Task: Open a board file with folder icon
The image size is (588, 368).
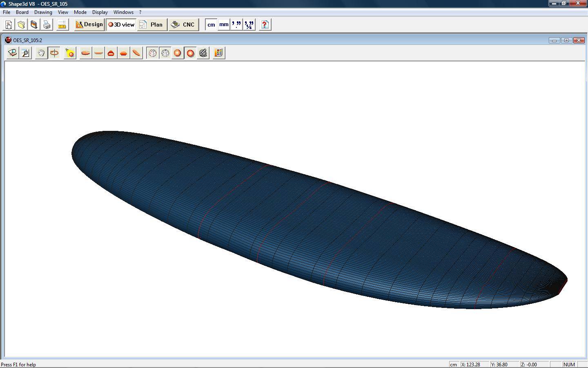Action: click(21, 25)
